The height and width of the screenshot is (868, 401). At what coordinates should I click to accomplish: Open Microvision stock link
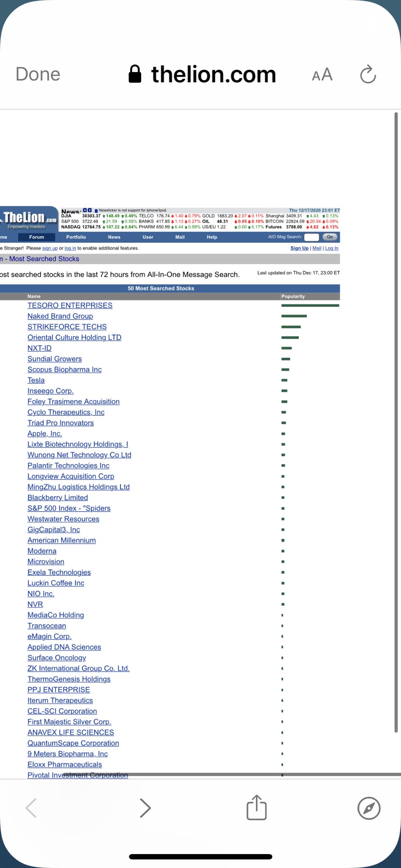click(x=46, y=562)
